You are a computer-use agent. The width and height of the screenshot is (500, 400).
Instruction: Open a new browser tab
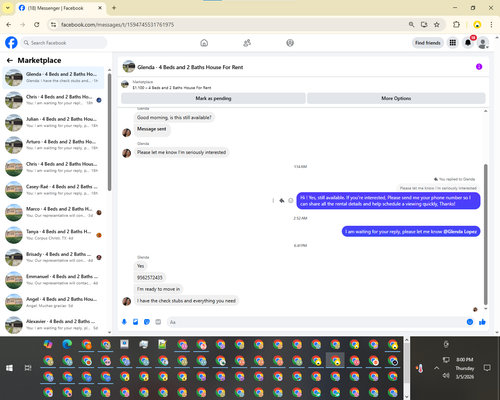coord(114,8)
